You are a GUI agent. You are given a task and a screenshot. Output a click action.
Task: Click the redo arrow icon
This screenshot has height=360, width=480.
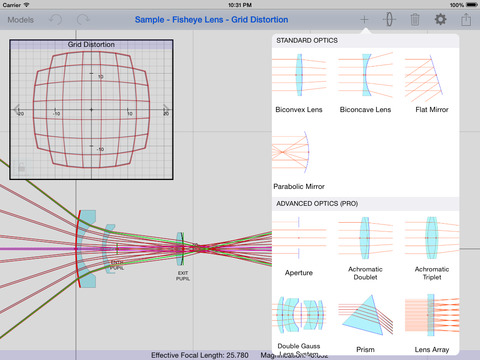point(83,20)
